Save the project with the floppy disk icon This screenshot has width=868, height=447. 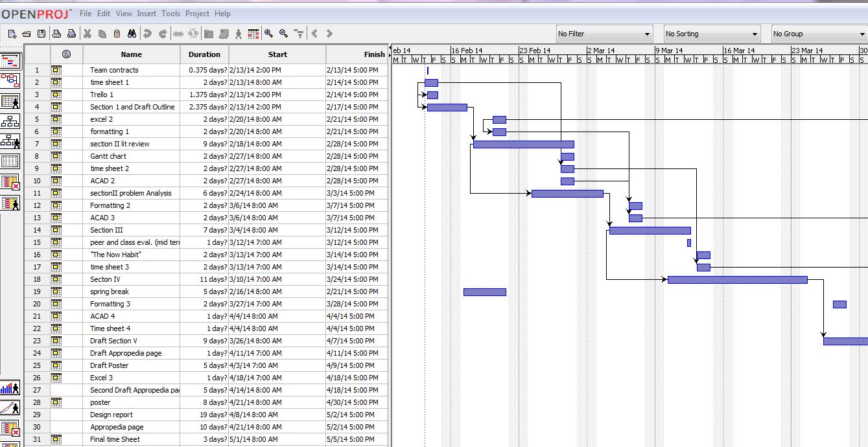pos(41,34)
